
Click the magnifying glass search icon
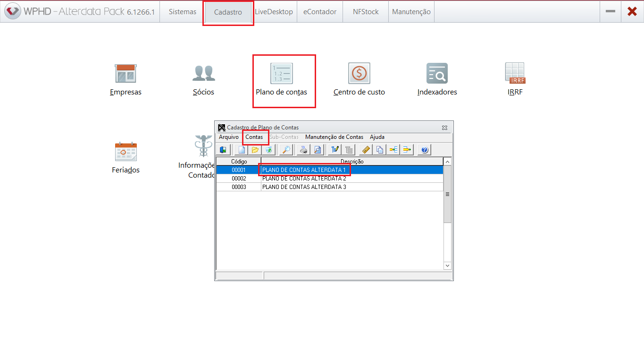[286, 150]
